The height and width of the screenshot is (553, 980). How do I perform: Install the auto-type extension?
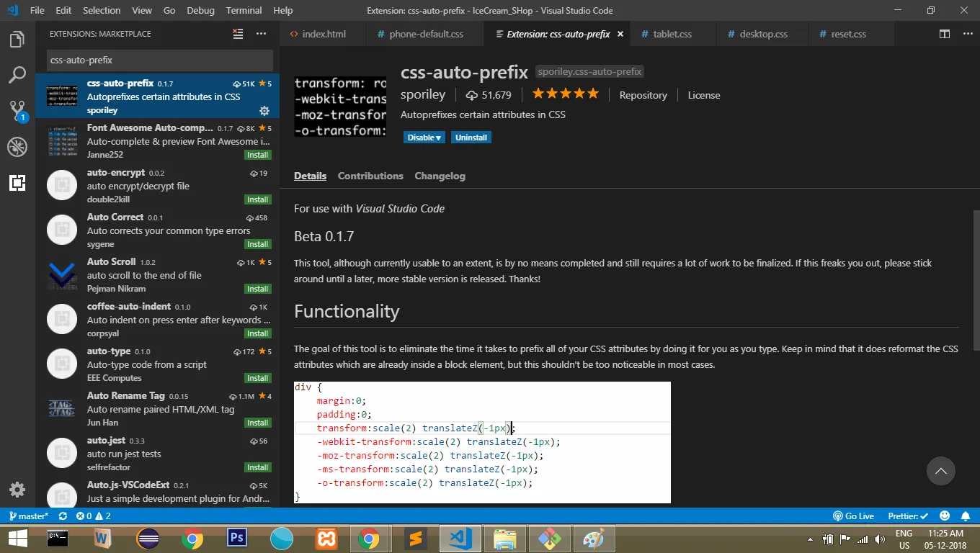pos(258,378)
